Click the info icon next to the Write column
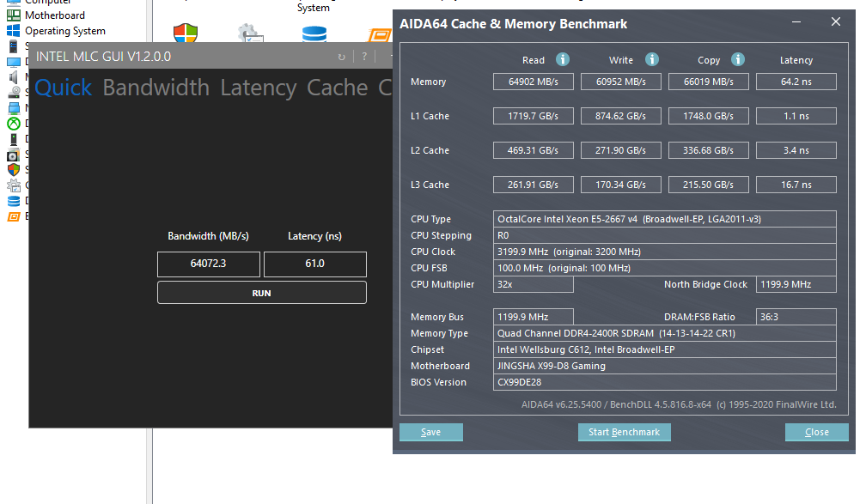Viewport: 866px width, 504px height. coord(652,59)
